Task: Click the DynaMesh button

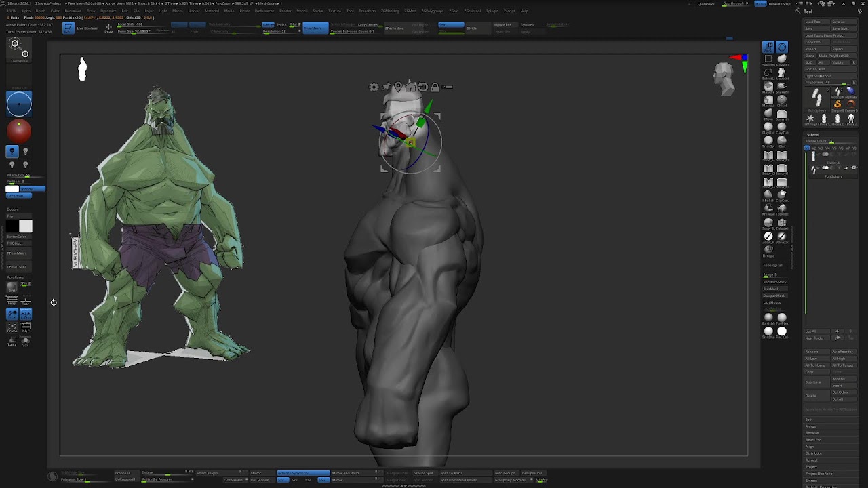Action: pos(315,28)
